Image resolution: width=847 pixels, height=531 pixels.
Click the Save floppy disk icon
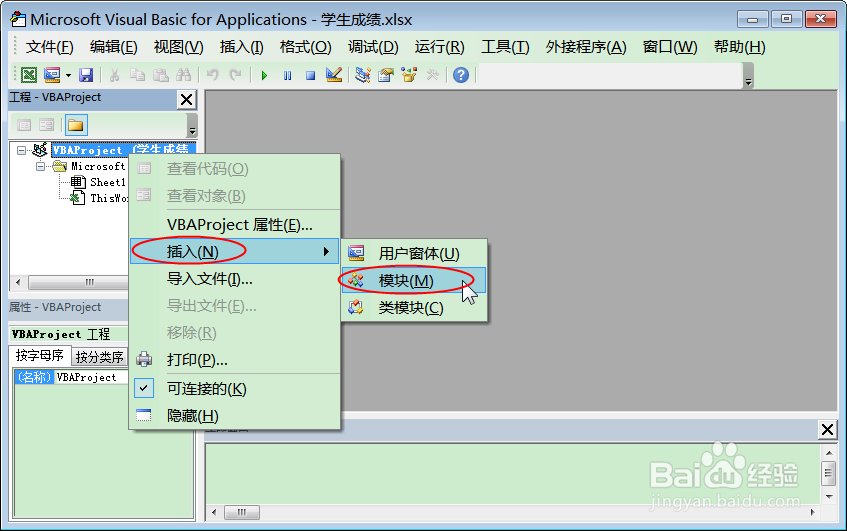tap(86, 75)
